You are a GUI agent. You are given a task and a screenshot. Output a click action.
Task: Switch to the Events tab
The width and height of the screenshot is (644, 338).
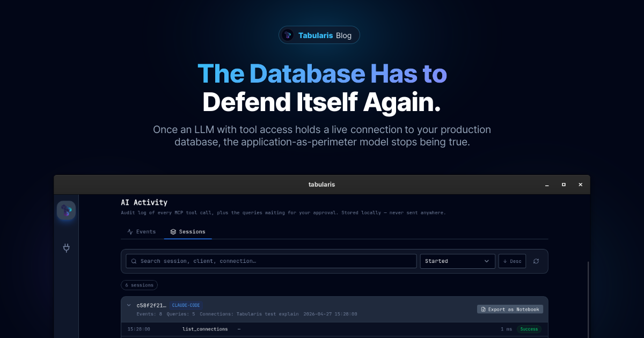[141, 232]
